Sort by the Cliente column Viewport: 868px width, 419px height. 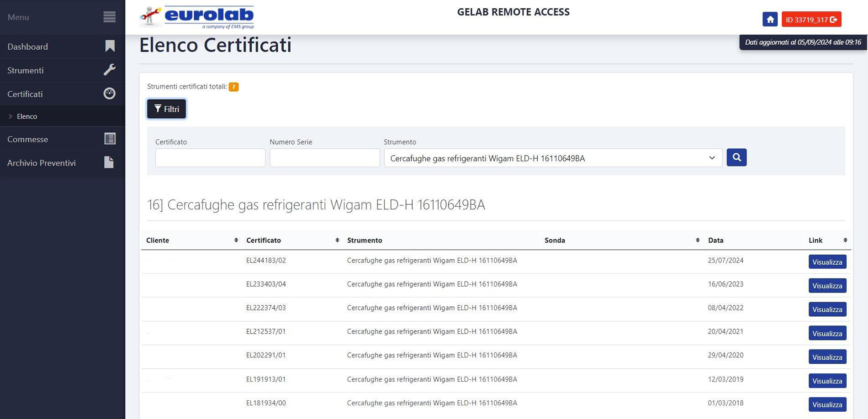click(192, 240)
